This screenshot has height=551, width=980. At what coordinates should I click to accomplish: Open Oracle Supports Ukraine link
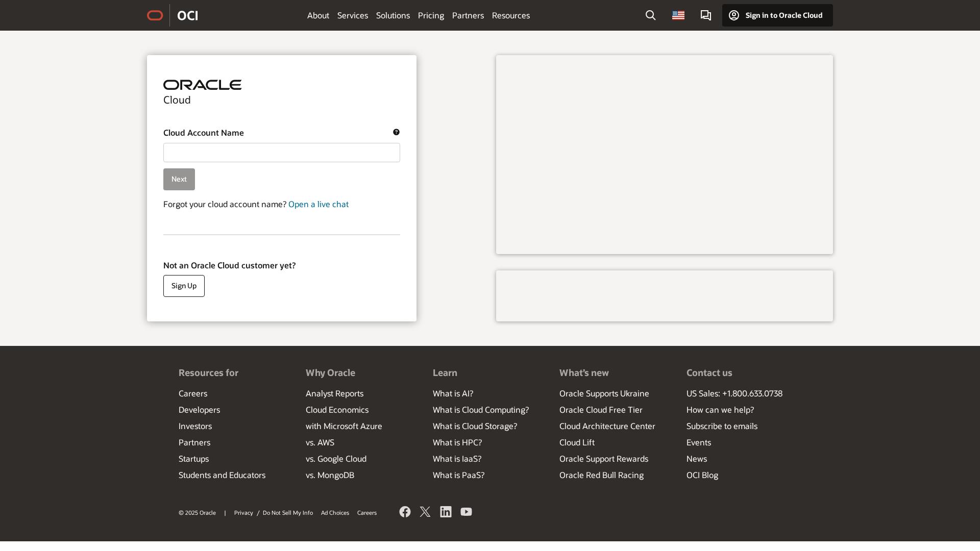(604, 393)
